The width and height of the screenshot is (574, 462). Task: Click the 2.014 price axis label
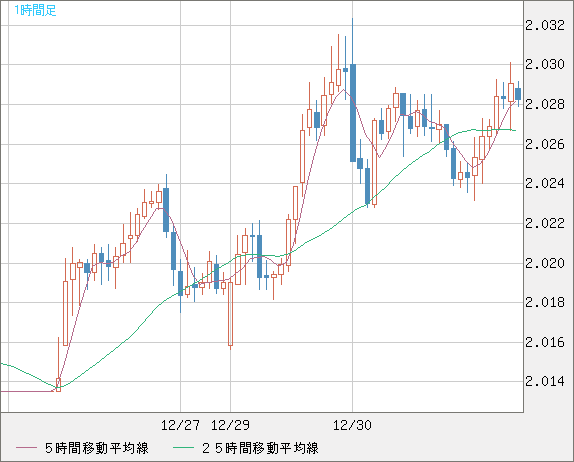(x=545, y=381)
